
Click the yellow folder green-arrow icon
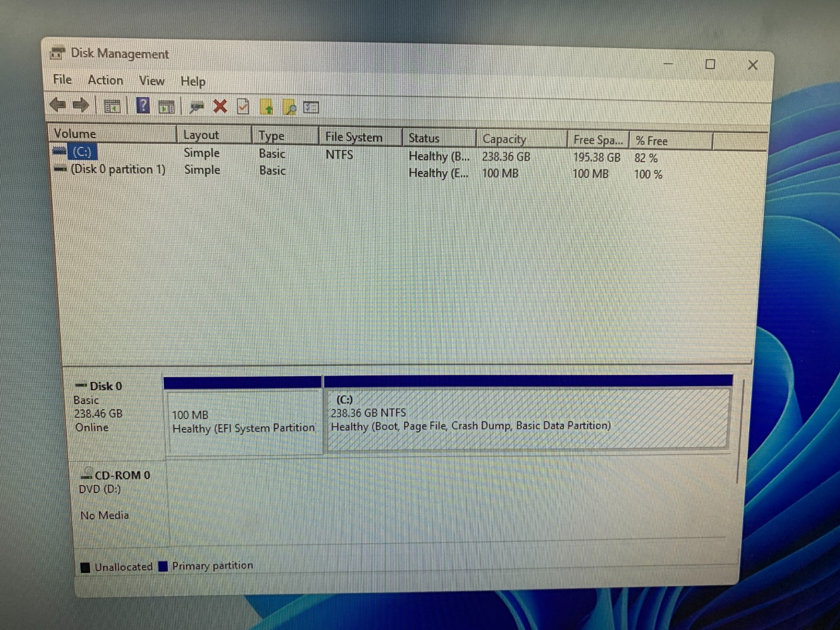(267, 107)
